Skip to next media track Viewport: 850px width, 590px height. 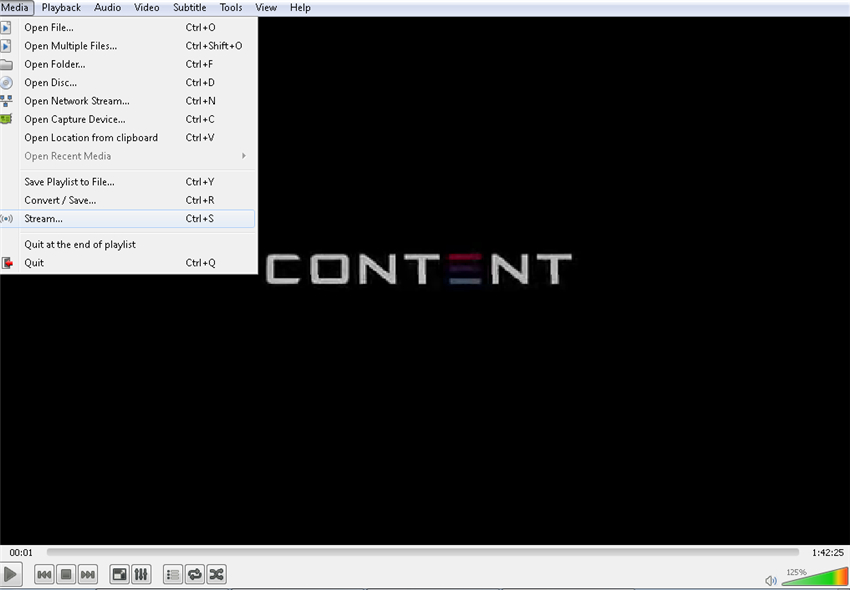[x=88, y=574]
